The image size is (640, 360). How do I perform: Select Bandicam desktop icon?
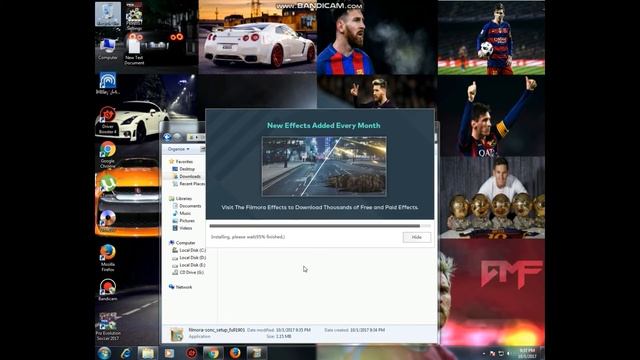click(108, 290)
